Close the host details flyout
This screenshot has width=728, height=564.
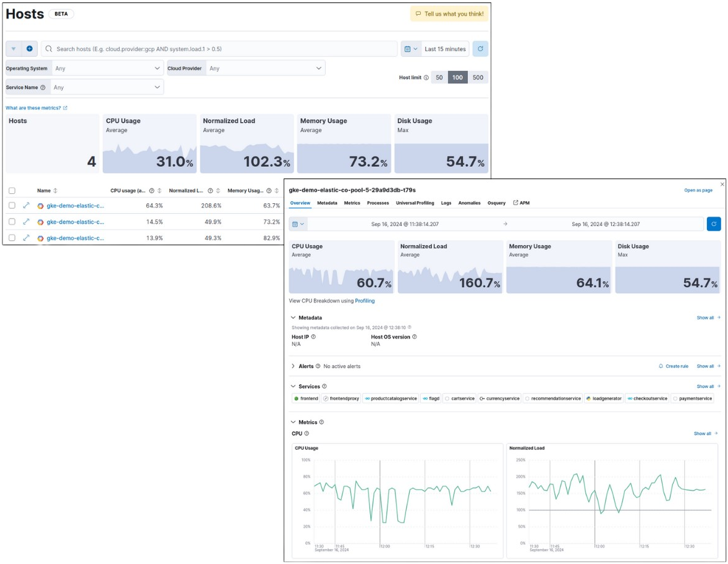pos(722,184)
